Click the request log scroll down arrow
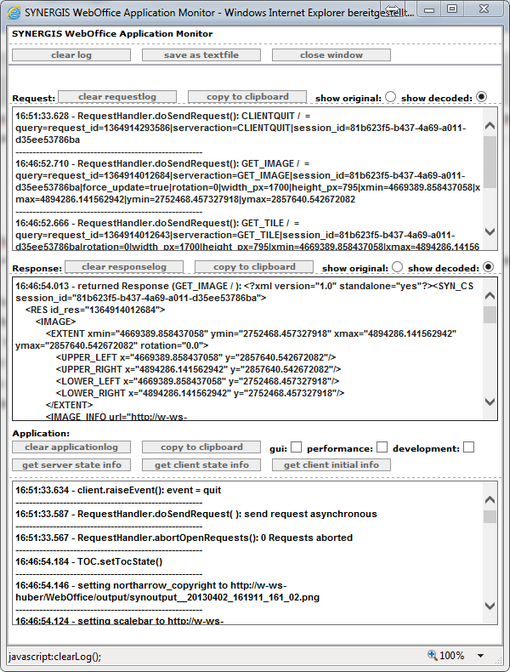510x672 pixels. [x=489, y=231]
